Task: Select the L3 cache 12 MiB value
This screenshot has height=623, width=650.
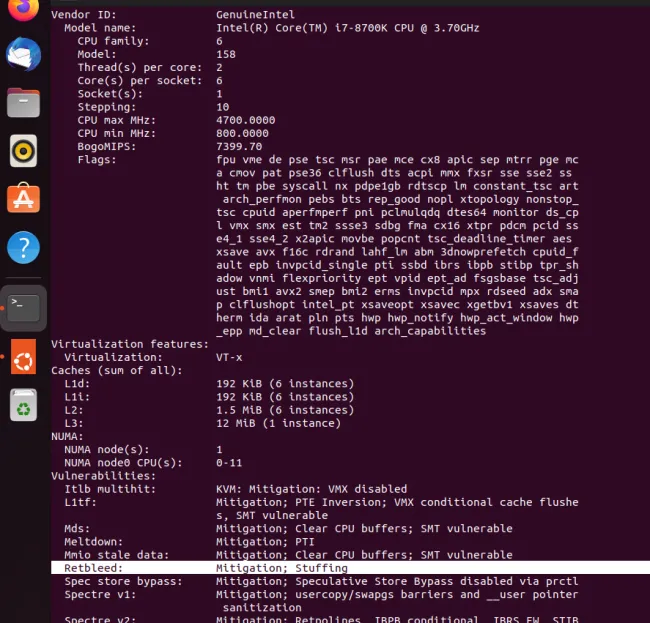Action: coord(278,424)
